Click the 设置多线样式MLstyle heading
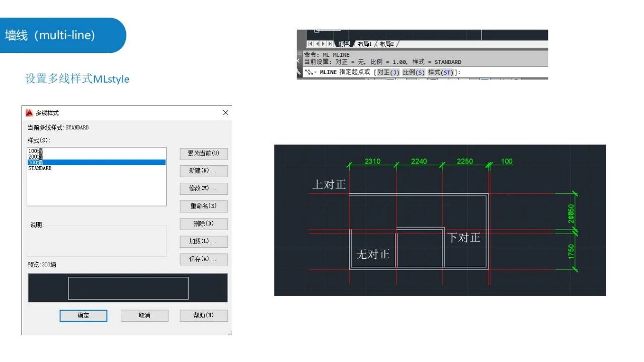This screenshot has width=644, height=362. coord(77,79)
